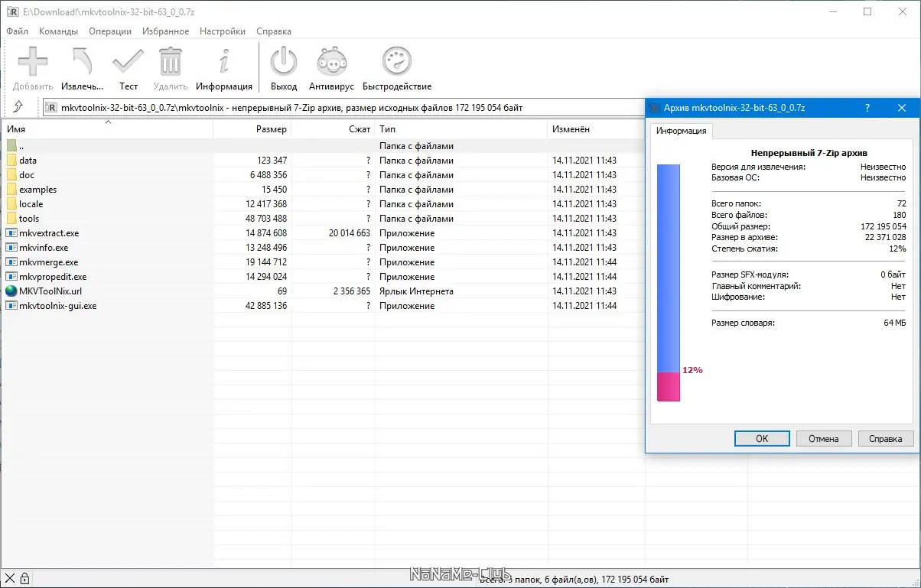Click the up-level arrow beside address bar
Image resolution: width=921 pixels, height=588 pixels.
tap(18, 108)
